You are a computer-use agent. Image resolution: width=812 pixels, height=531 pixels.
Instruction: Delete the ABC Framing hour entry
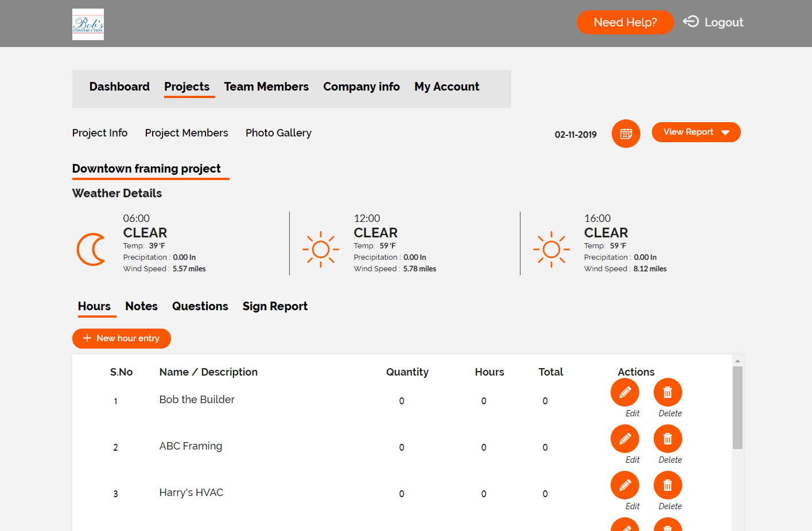click(x=667, y=439)
